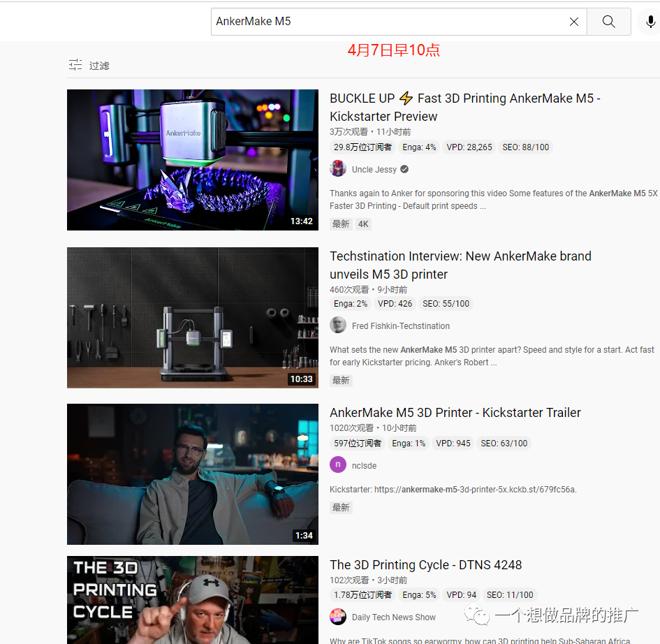The image size is (660, 644).
Task: Click the 10:33 duration badge
Action: [x=302, y=379]
